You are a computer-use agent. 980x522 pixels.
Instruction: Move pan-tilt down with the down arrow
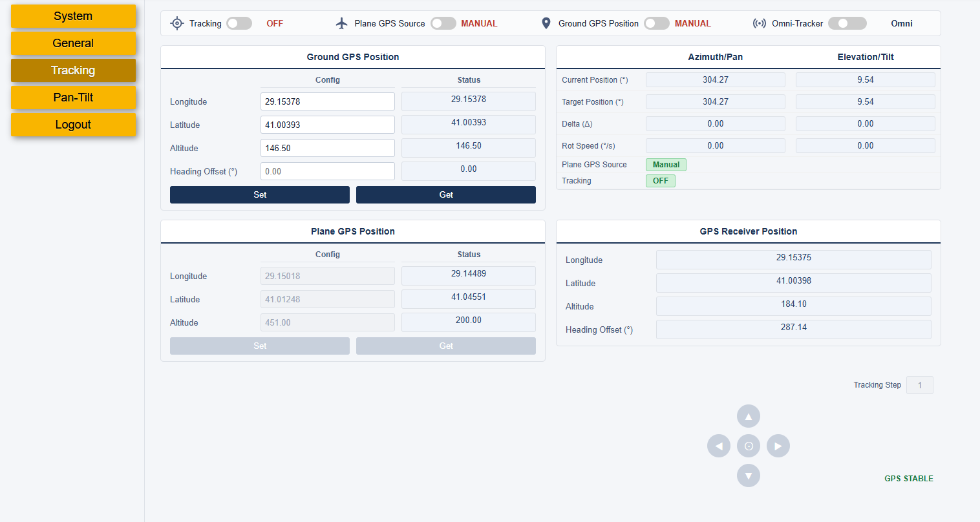click(749, 475)
